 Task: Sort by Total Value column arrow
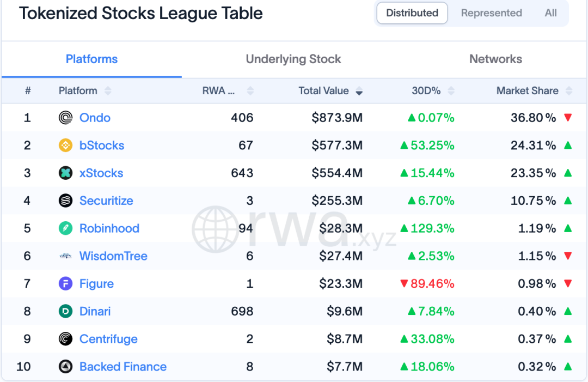coord(359,91)
